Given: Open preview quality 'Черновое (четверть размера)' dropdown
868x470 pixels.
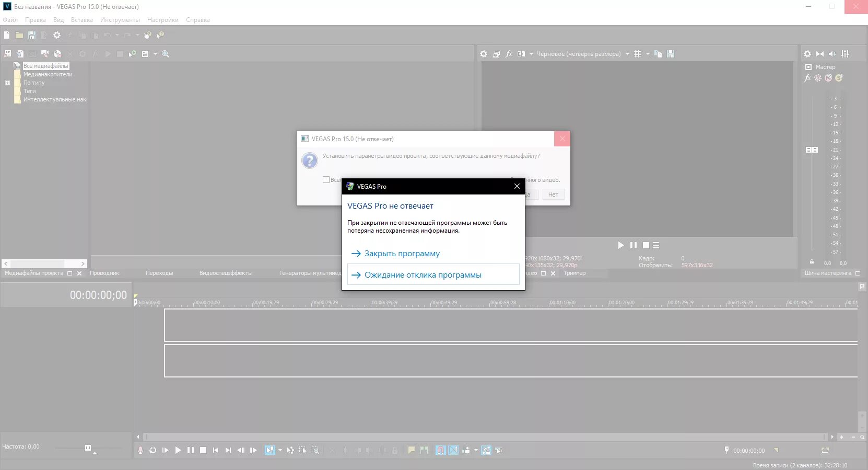Looking at the screenshot, I should pos(583,54).
